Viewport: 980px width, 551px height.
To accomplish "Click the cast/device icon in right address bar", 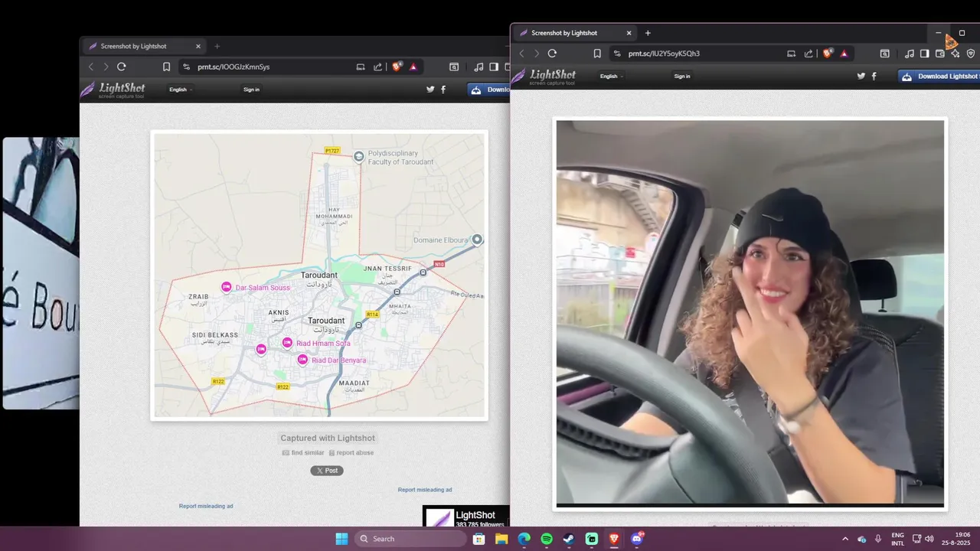I will point(791,54).
